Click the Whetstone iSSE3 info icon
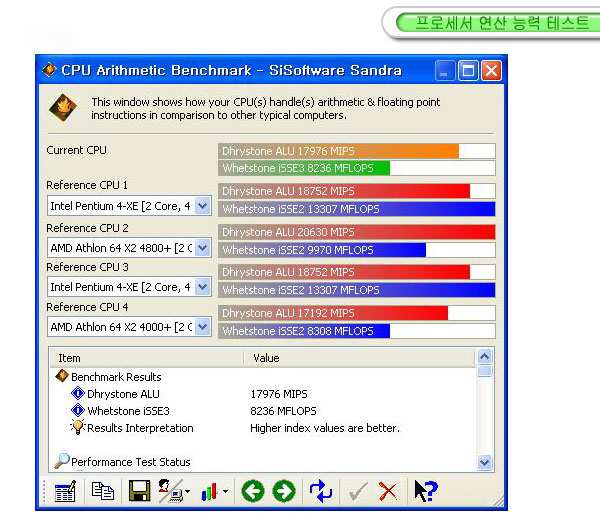This screenshot has width=600, height=524. 78,410
